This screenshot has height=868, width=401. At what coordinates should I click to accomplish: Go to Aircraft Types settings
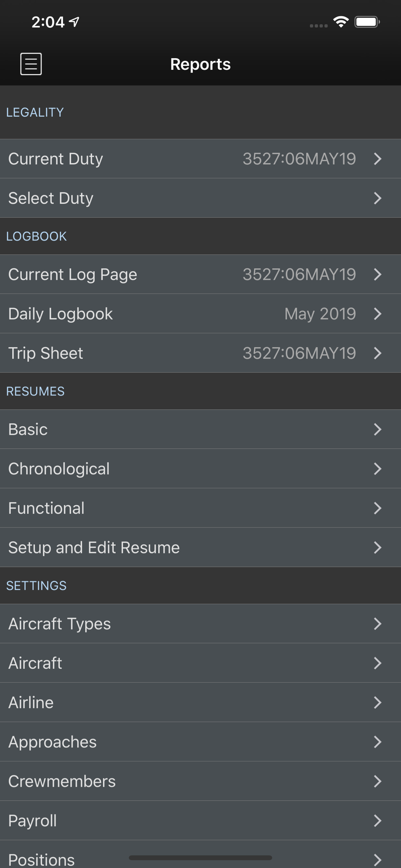(200, 624)
